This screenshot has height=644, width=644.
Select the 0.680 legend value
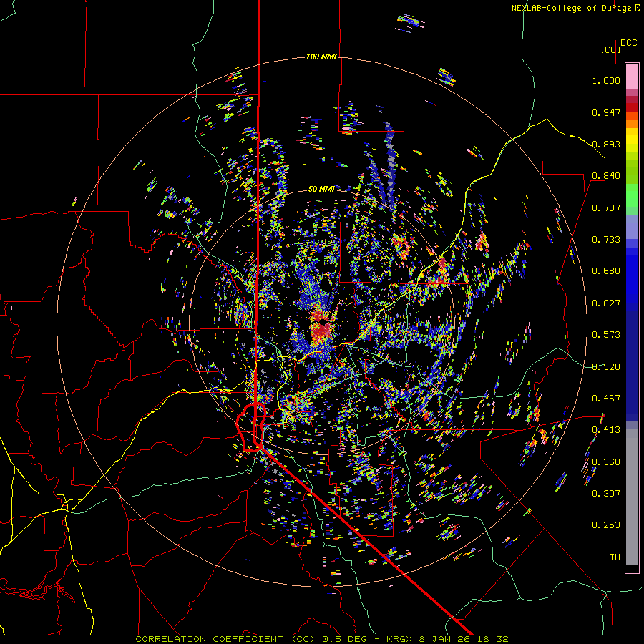[606, 271]
